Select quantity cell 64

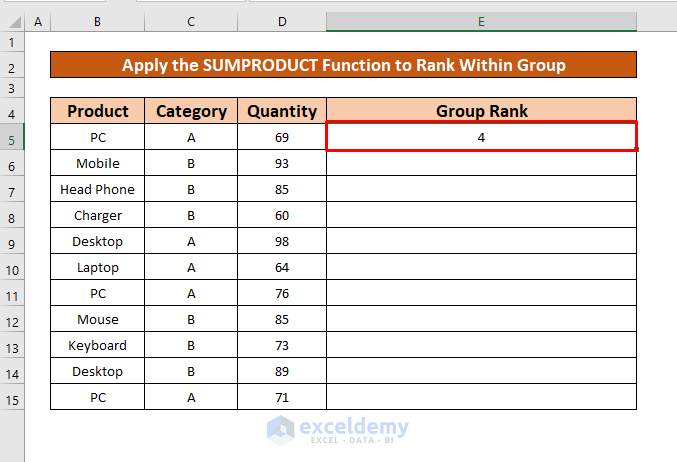(x=282, y=267)
